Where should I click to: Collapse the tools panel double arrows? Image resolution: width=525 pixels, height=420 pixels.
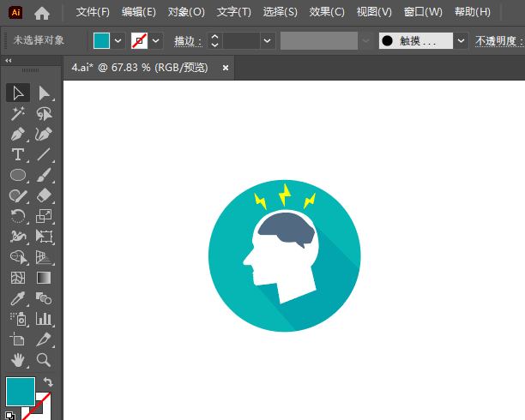click(x=9, y=61)
